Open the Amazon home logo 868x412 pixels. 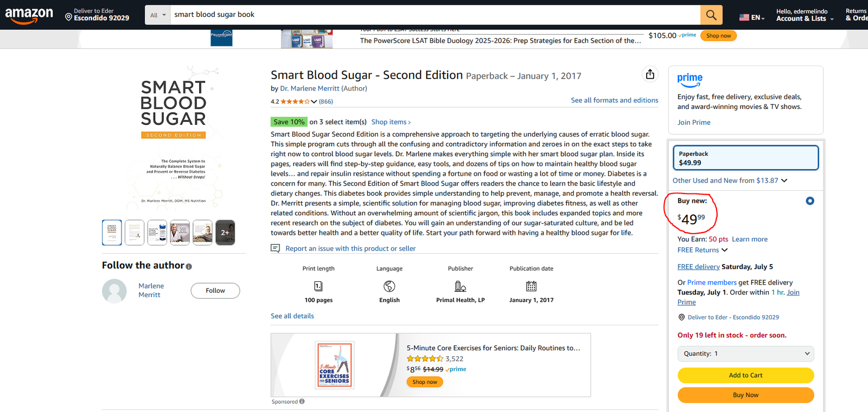[x=29, y=15]
